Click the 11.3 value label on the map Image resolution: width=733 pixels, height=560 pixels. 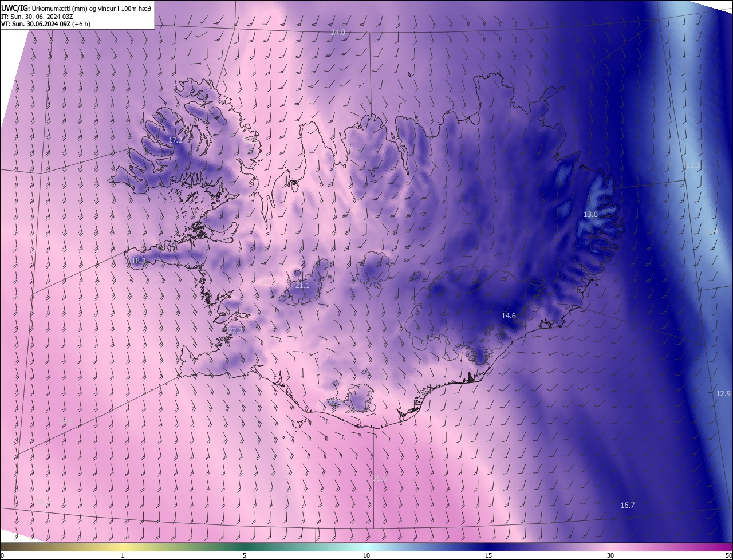pos(693,165)
